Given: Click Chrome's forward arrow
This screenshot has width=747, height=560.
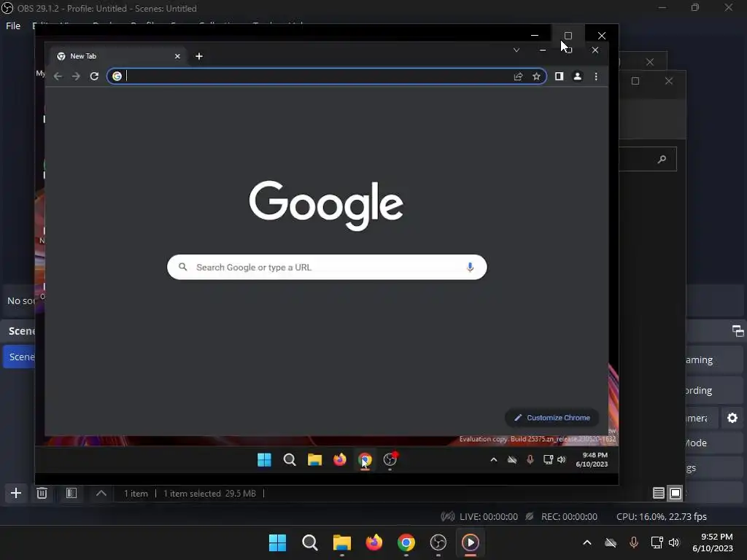Looking at the screenshot, I should click(76, 76).
